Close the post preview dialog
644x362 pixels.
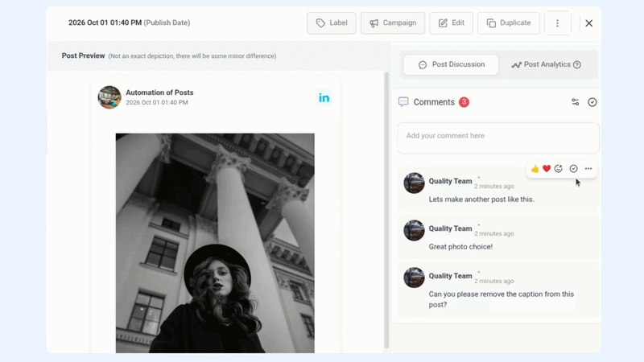point(589,23)
